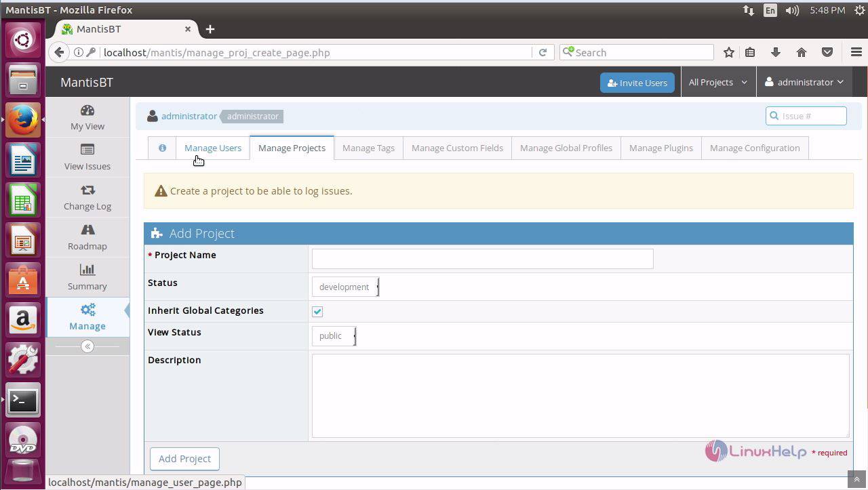
Task: Bookmark this page with the star icon
Action: click(x=729, y=52)
